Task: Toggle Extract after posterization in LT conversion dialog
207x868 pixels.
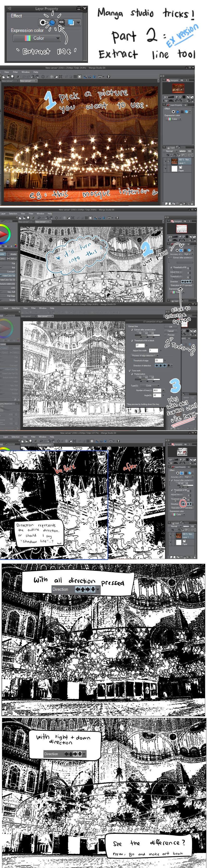Action: 132,330
